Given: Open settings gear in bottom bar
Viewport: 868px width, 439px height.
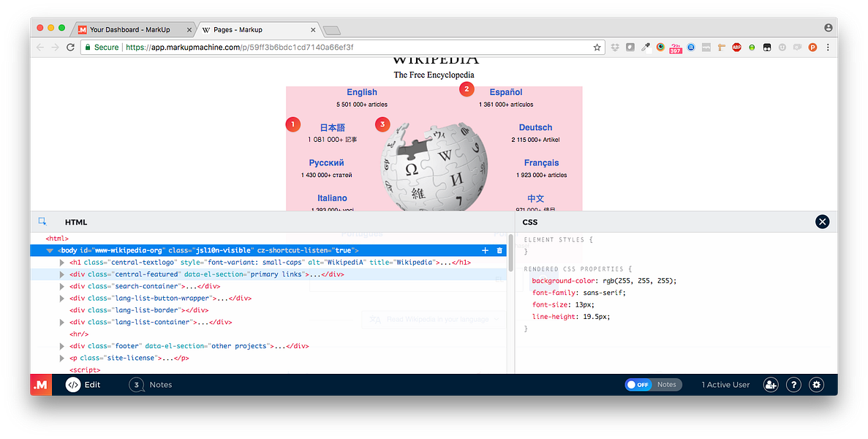Looking at the screenshot, I should (817, 385).
